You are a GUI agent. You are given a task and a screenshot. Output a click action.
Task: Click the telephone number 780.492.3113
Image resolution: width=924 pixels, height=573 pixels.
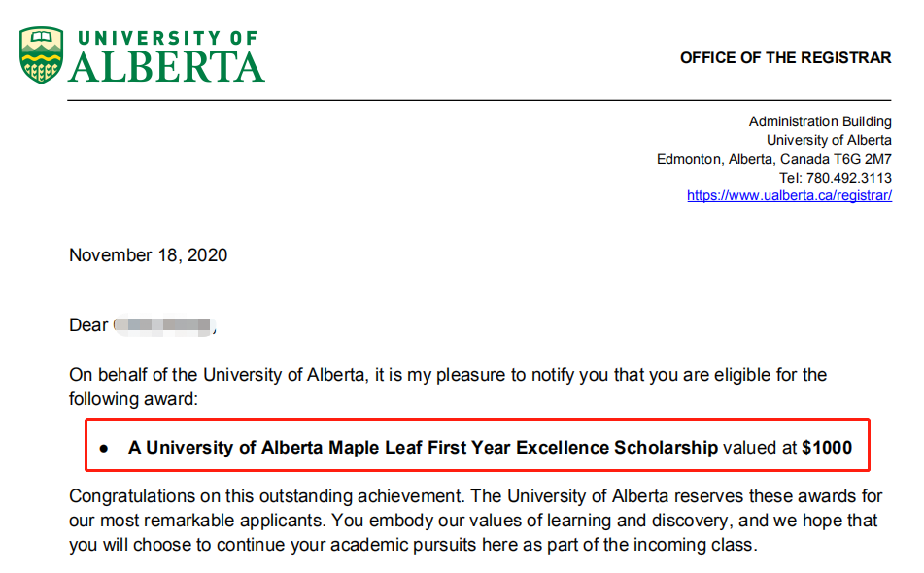click(848, 178)
